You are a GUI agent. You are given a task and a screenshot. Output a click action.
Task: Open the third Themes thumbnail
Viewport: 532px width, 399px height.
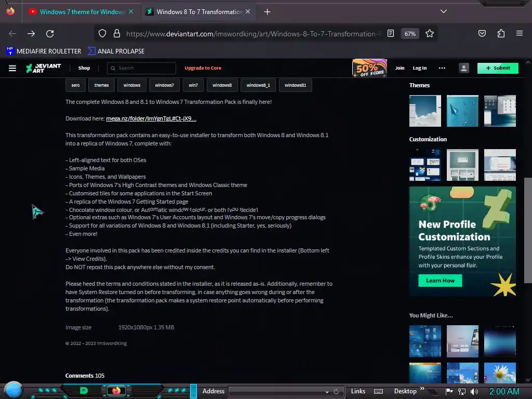coord(500,111)
